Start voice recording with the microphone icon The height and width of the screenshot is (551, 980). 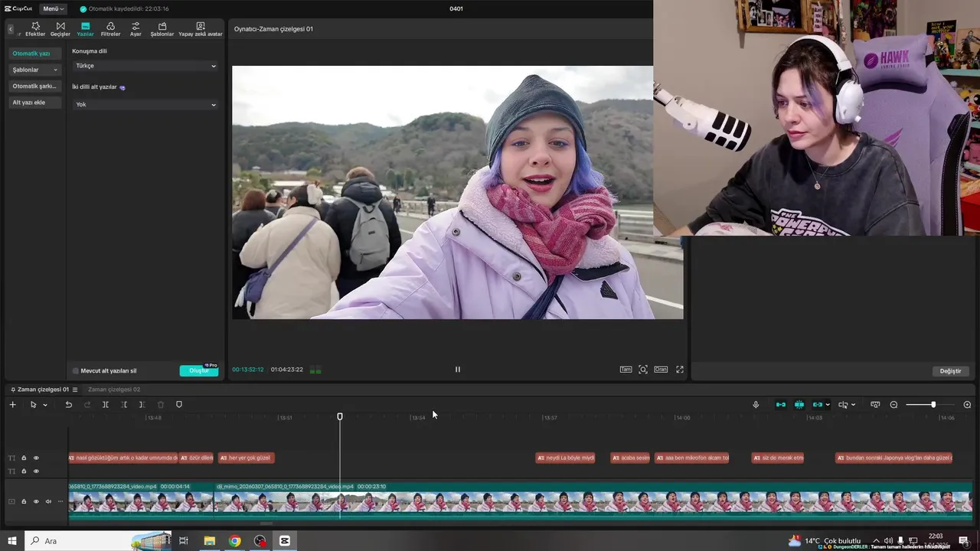[756, 404]
